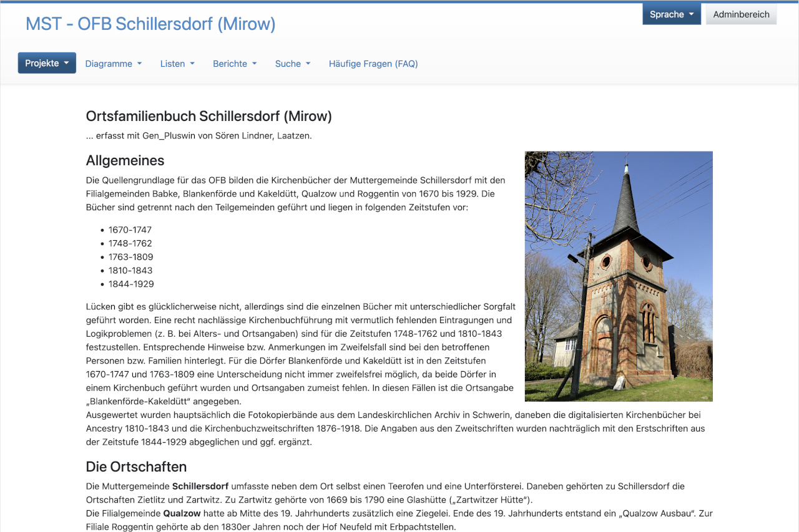
Task: Click the bold word Qualzow in the text
Action: [182, 513]
